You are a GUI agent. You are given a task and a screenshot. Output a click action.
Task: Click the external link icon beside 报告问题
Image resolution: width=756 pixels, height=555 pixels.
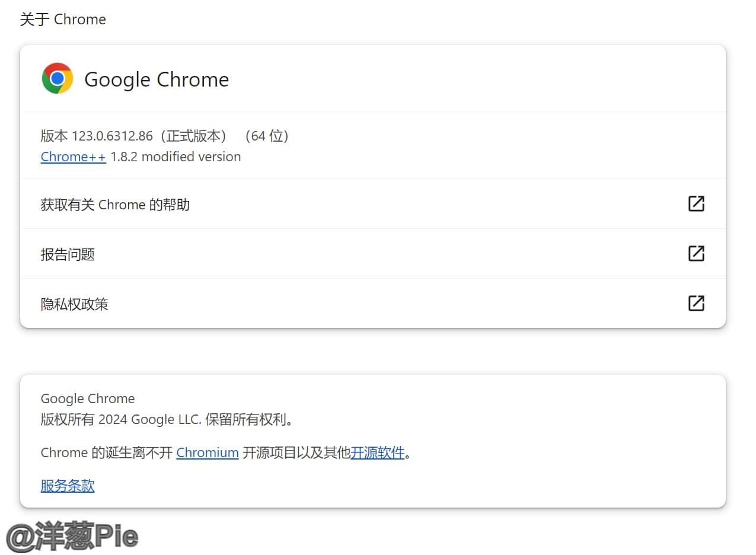[x=696, y=254]
